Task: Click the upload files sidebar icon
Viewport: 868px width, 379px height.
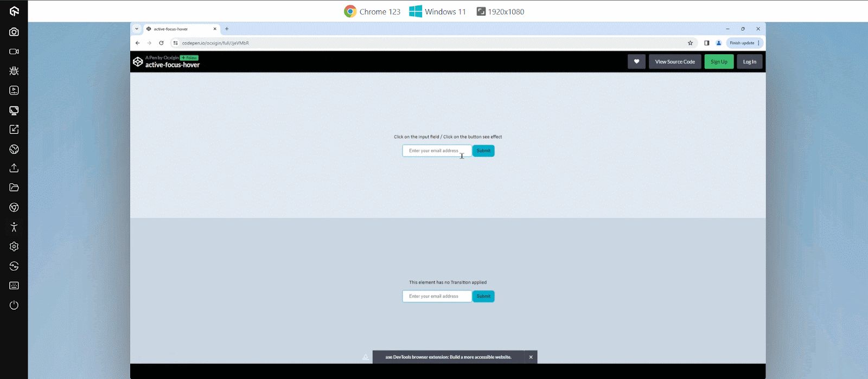Action: pyautogui.click(x=14, y=168)
